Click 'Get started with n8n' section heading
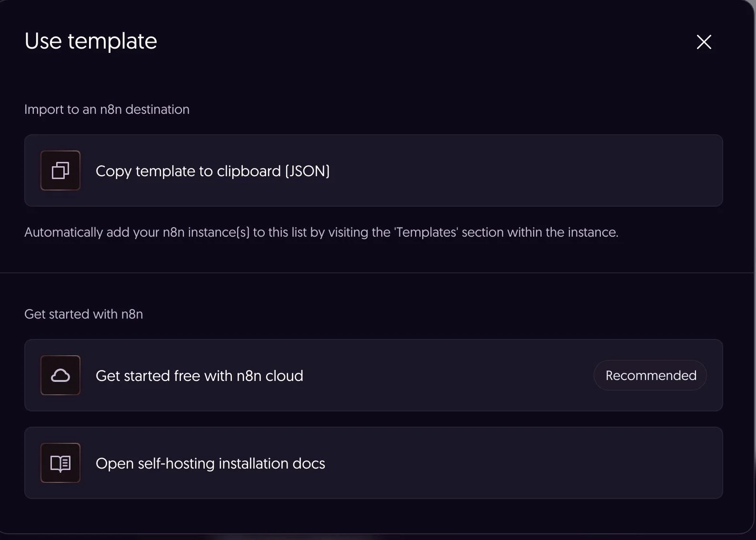The image size is (756, 540). [x=83, y=314]
